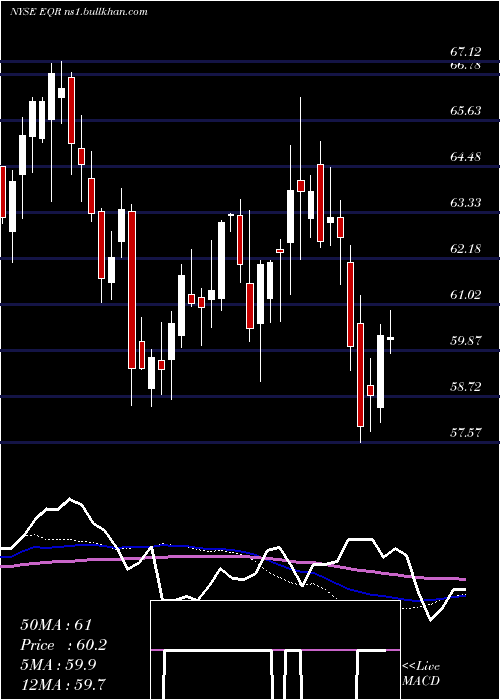
Task: Select the 57.57 price level label
Action: [466, 433]
